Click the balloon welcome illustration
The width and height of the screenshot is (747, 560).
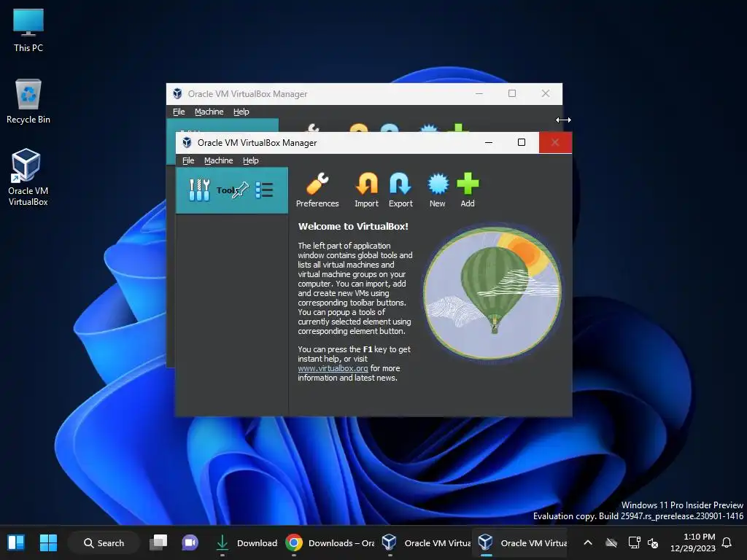coord(492,292)
